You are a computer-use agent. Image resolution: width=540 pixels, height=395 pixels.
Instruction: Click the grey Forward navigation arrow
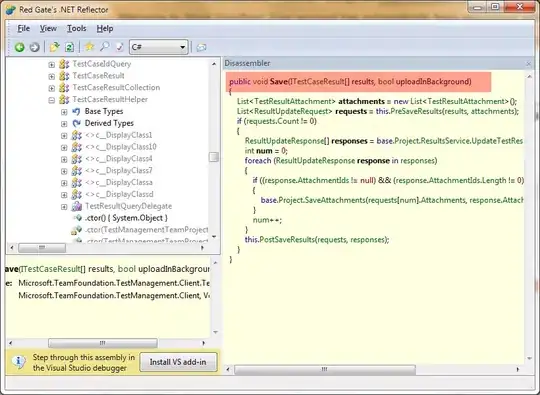coord(34,47)
